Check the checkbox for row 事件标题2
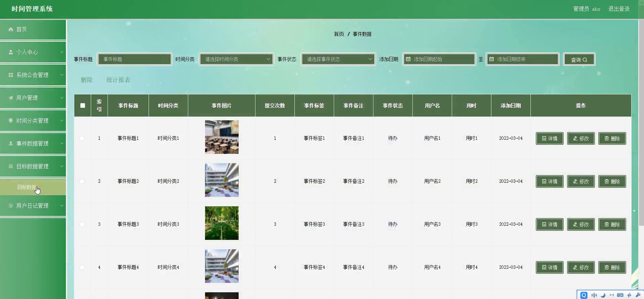This screenshot has width=644, height=299. pyautogui.click(x=82, y=181)
